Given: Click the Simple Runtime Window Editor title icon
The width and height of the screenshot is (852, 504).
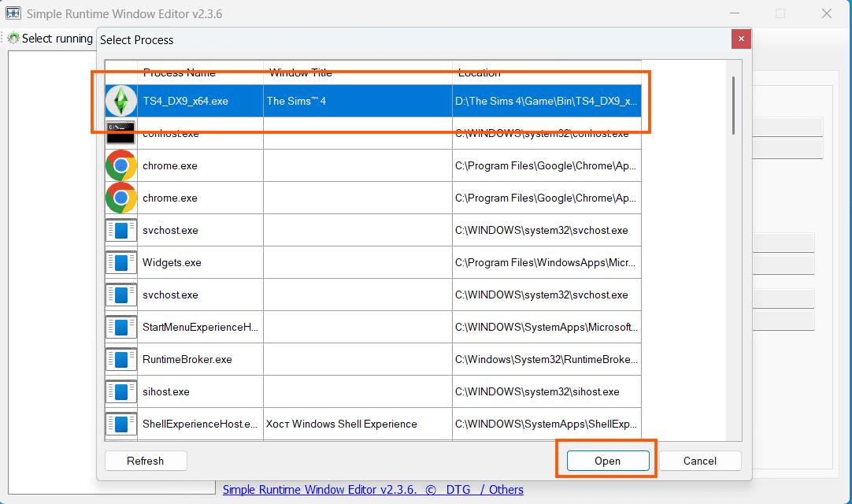Looking at the screenshot, I should [13, 13].
